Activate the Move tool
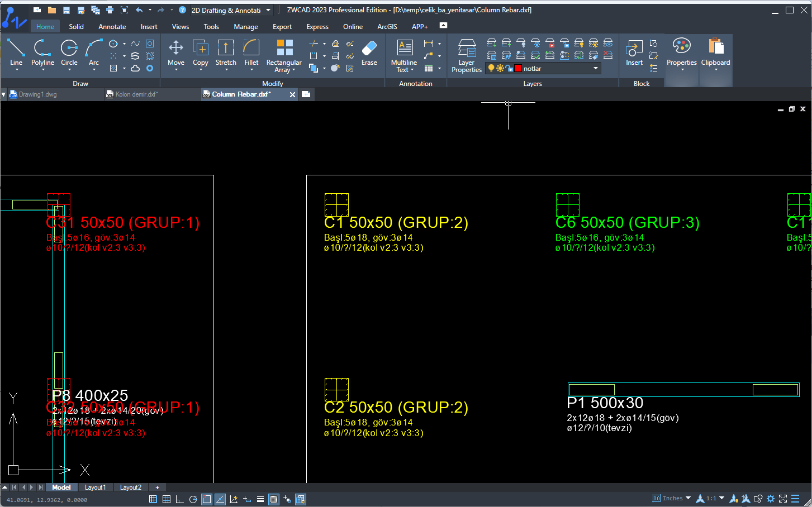 (176, 52)
